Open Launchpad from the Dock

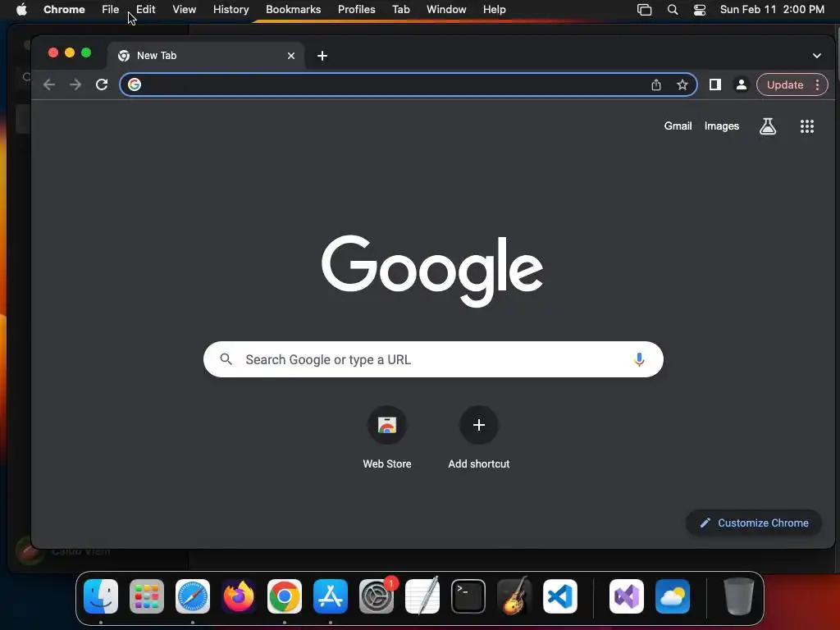point(147,596)
